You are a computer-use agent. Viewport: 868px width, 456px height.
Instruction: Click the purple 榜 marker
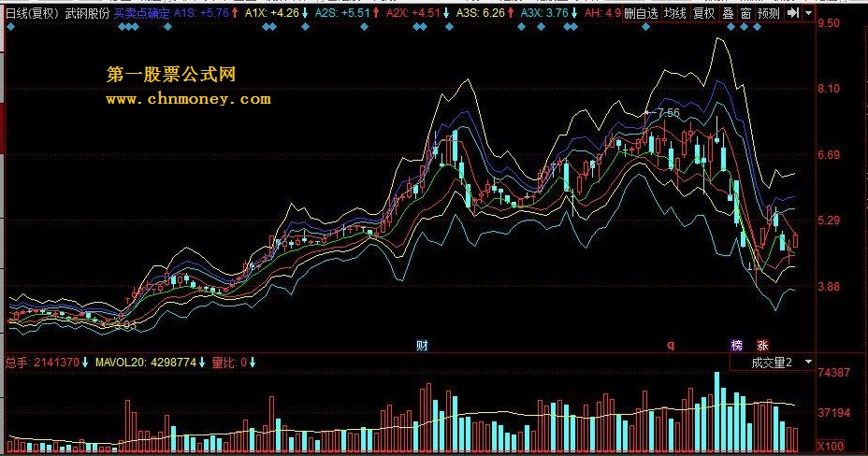tap(736, 346)
